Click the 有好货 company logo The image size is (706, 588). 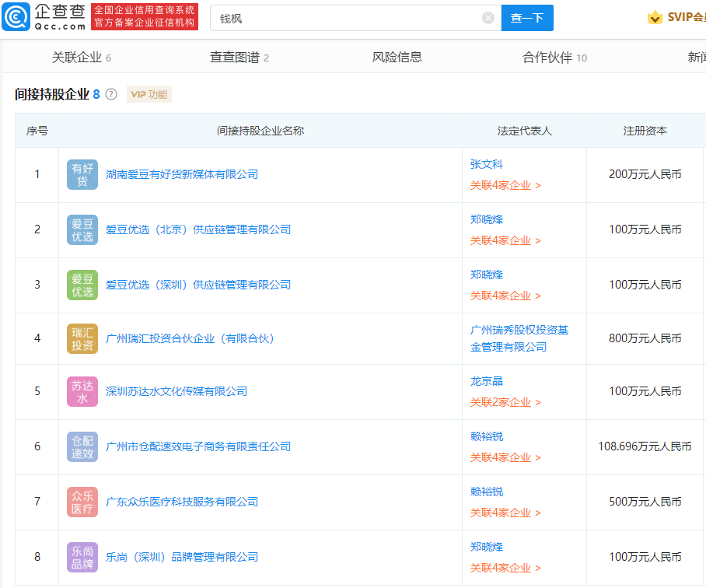click(x=82, y=173)
